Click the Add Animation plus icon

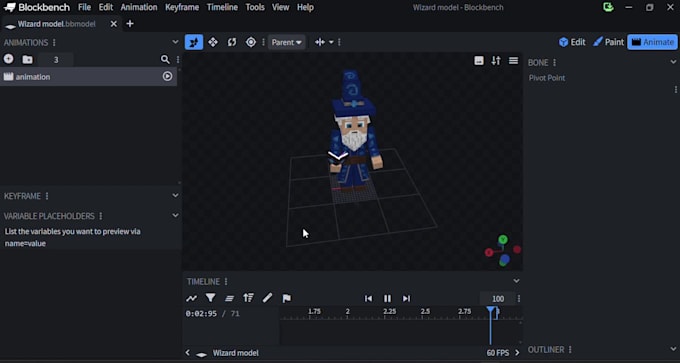(8, 59)
